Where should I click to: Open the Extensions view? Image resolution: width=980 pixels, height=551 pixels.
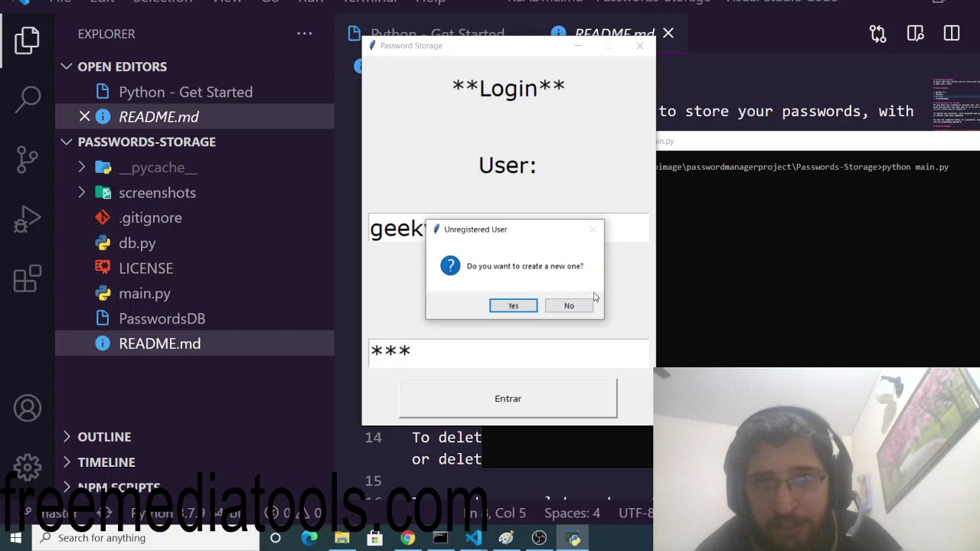(x=28, y=279)
